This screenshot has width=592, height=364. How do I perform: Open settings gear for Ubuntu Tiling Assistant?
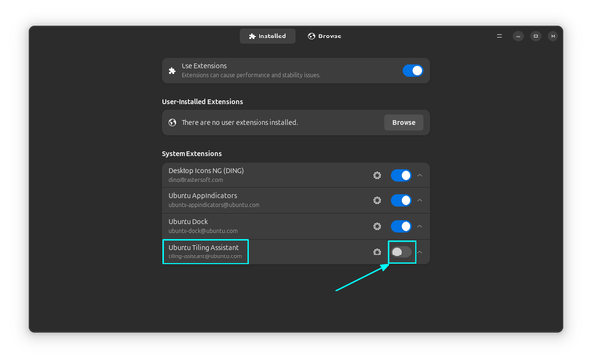click(x=377, y=252)
